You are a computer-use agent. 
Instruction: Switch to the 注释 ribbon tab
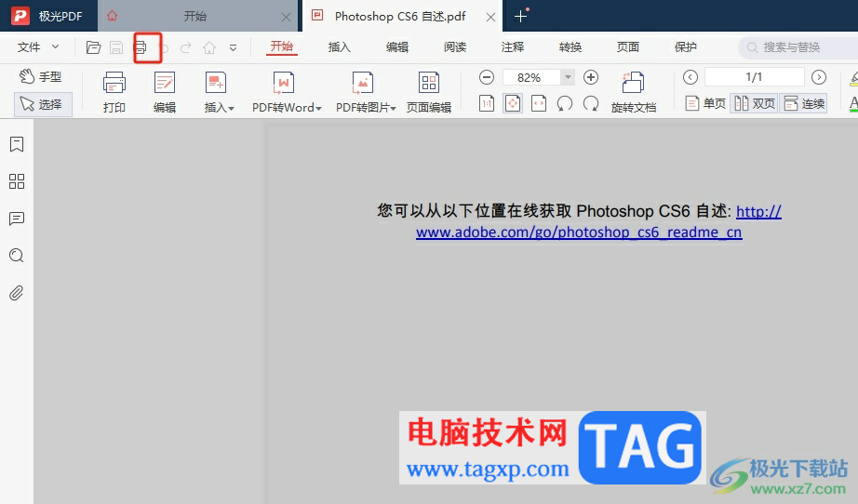[513, 47]
